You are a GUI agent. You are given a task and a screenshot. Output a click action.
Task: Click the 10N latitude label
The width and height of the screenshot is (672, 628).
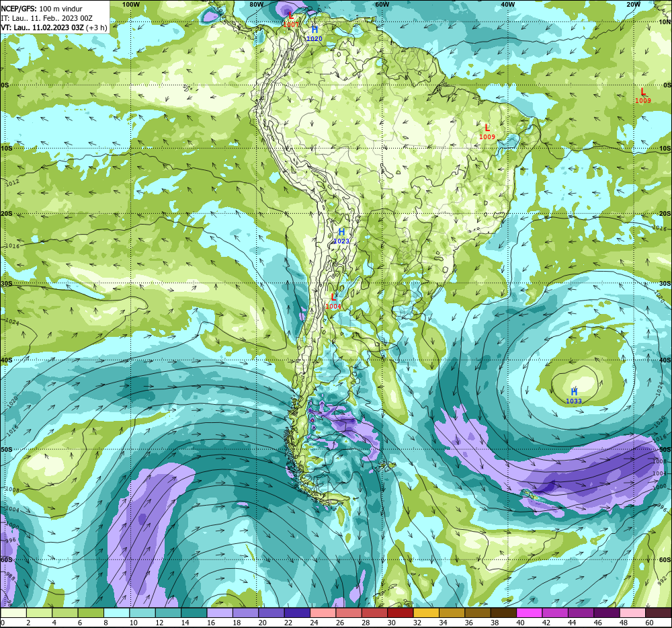(665, 22)
